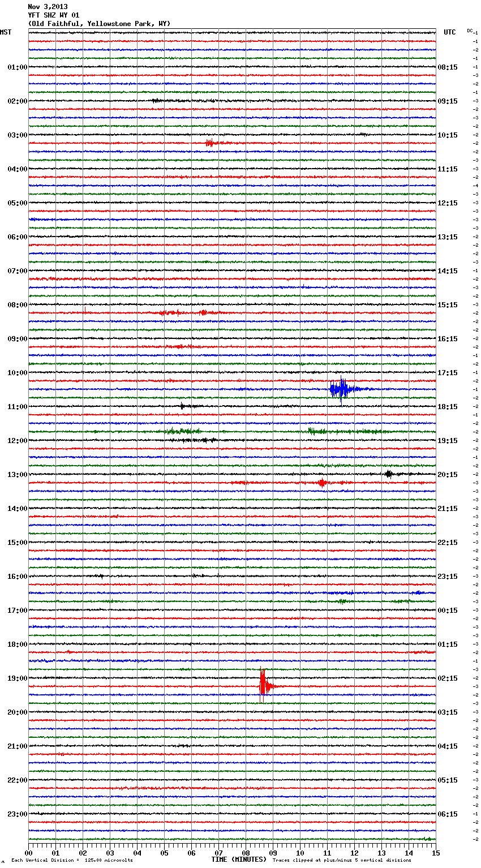Click the 02:15 UTC time label
This screenshot has width=481, height=868.
[x=448, y=678]
